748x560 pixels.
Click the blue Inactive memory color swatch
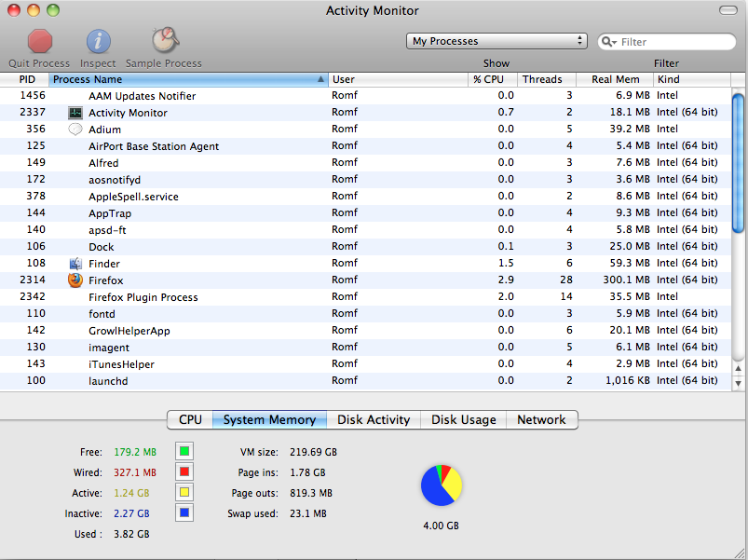(x=184, y=512)
